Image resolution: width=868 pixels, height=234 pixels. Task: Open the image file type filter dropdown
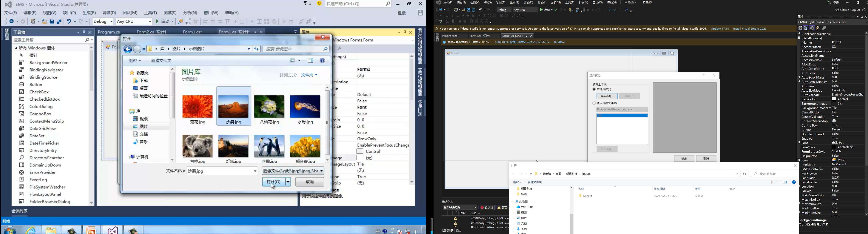point(293,171)
